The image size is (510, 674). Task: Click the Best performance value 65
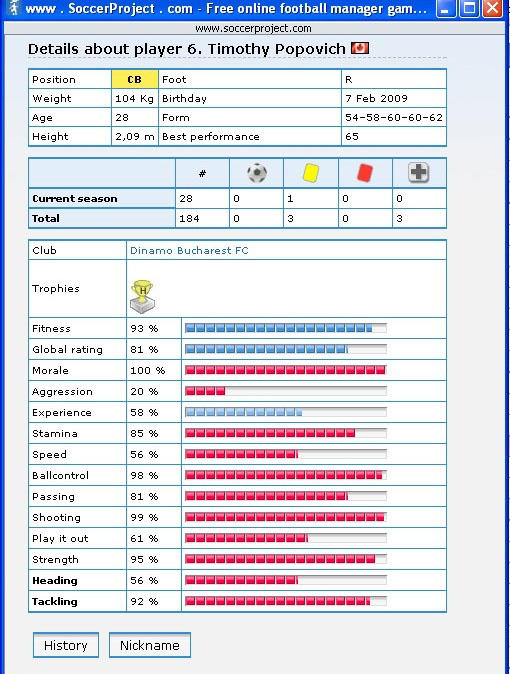pyautogui.click(x=352, y=137)
